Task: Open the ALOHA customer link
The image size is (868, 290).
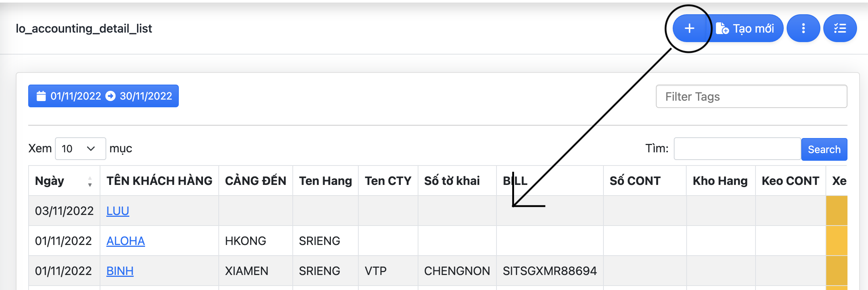Action: (x=126, y=241)
